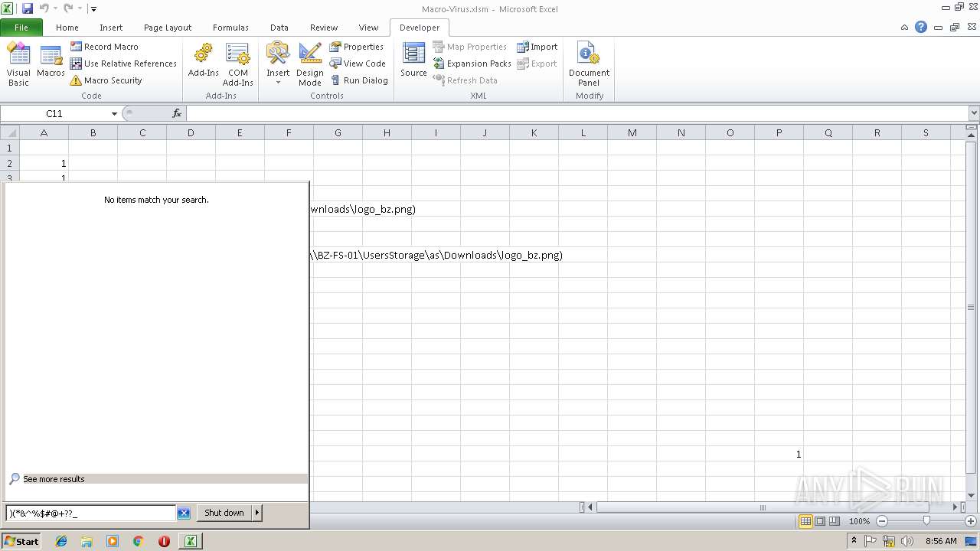Show hidden tray icons

coord(854,541)
